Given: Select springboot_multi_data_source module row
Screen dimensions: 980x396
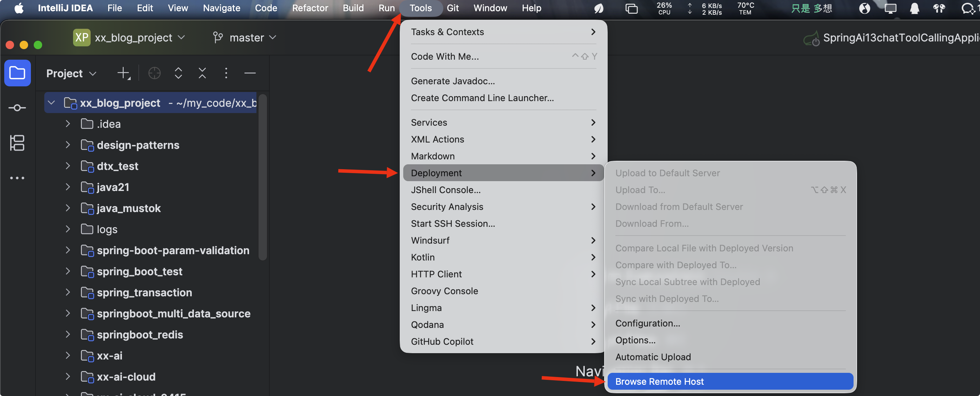Looking at the screenshot, I should pos(150,313).
